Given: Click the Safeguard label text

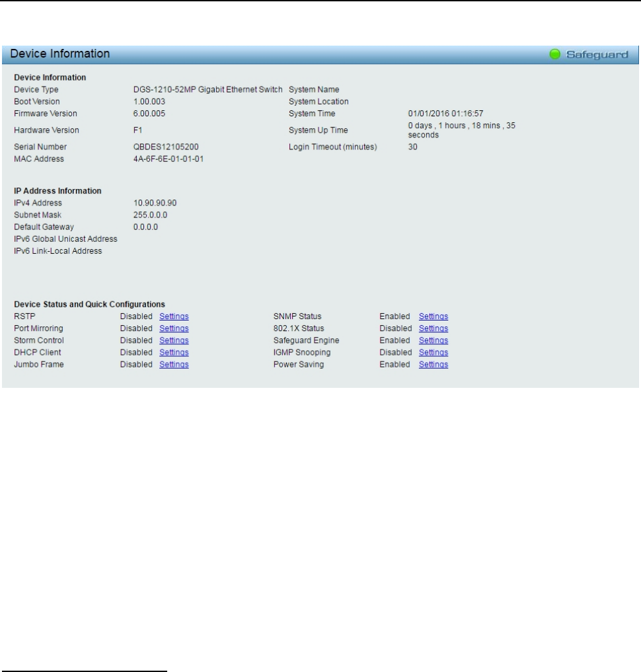Looking at the screenshot, I should coord(597,54).
